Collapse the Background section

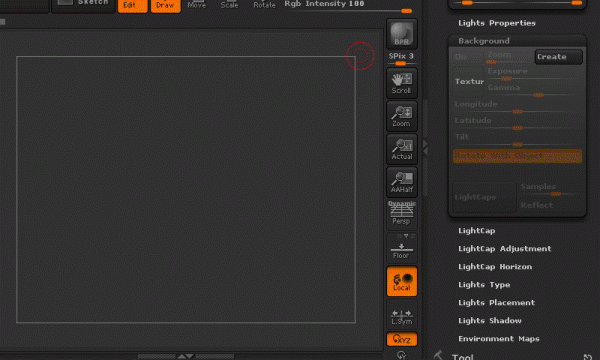click(484, 41)
